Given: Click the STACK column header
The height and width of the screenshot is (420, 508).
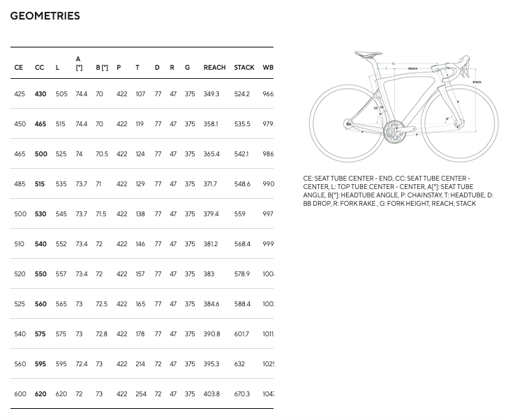Looking at the screenshot, I should click(244, 68).
